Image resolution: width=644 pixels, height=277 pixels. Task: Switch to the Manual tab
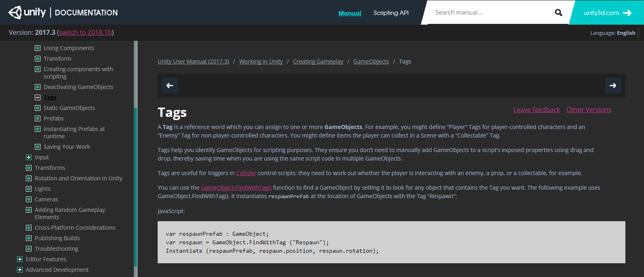[350, 13]
